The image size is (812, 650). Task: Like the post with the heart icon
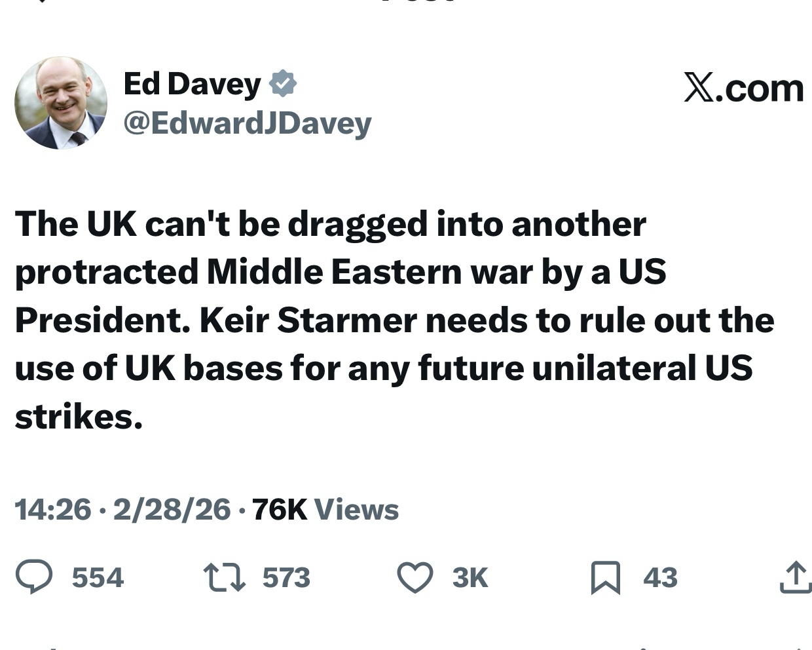tap(415, 577)
